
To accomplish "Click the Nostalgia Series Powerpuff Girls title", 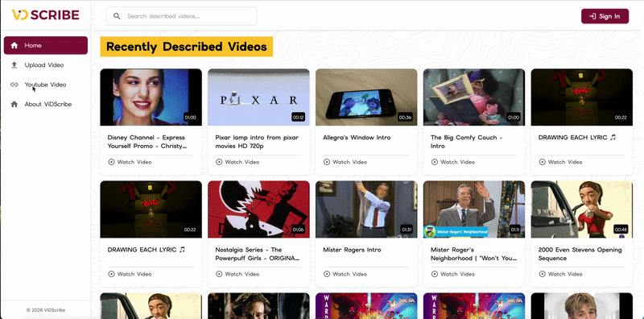I will (257, 254).
